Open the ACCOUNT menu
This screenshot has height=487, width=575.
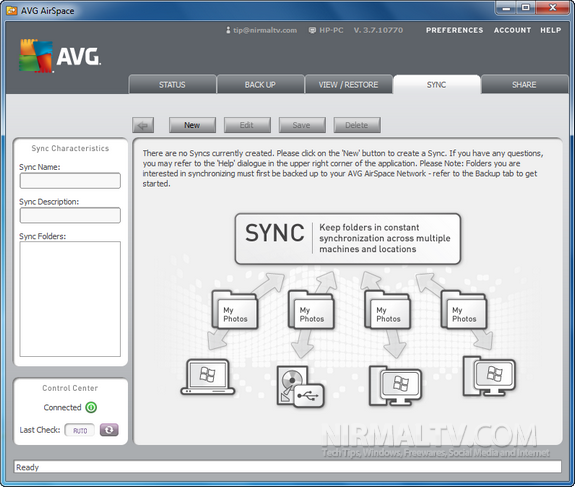pos(512,30)
